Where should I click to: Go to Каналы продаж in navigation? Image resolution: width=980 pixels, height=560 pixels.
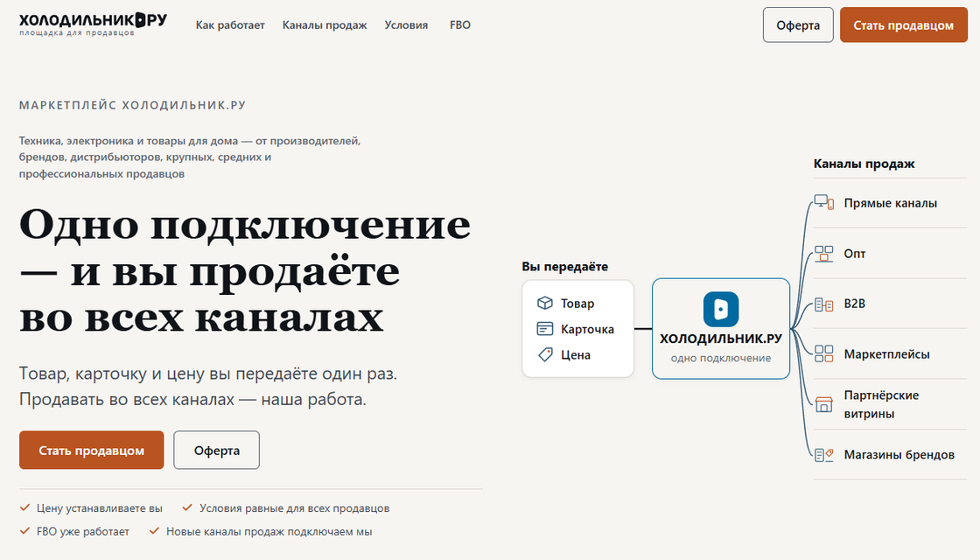[x=325, y=25]
